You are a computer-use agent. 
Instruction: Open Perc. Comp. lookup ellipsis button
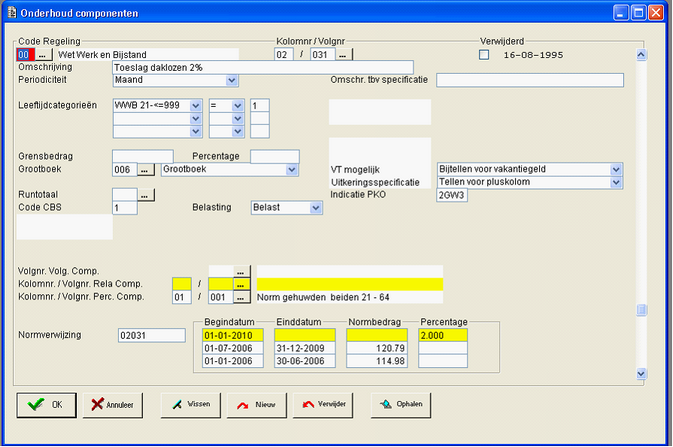pos(242,297)
